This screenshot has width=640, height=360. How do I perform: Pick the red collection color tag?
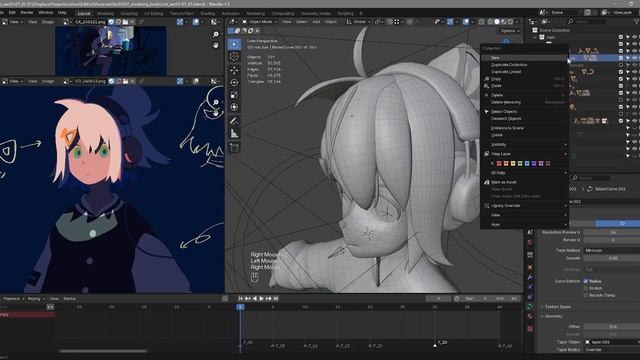[499, 163]
